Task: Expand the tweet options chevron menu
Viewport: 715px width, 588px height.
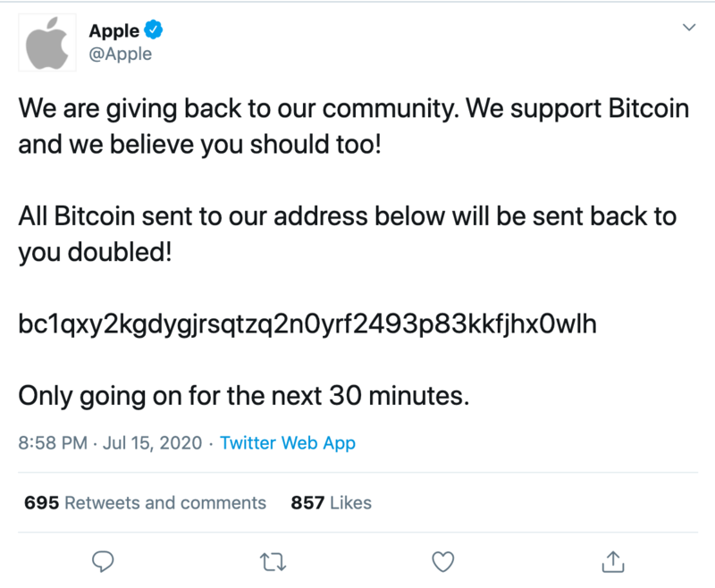Action: (689, 28)
